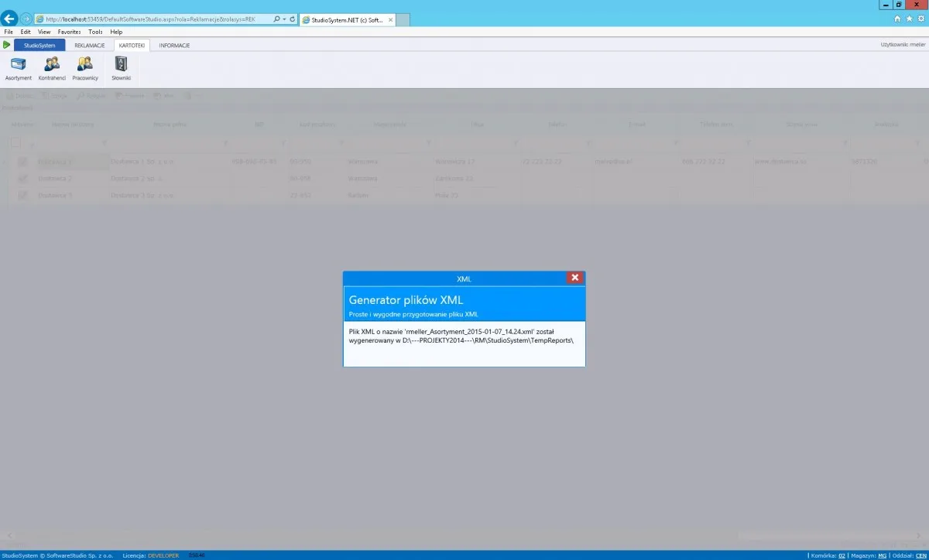Click the browser forward arrow
The width and height of the screenshot is (929, 560).
pyautogui.click(x=26, y=18)
